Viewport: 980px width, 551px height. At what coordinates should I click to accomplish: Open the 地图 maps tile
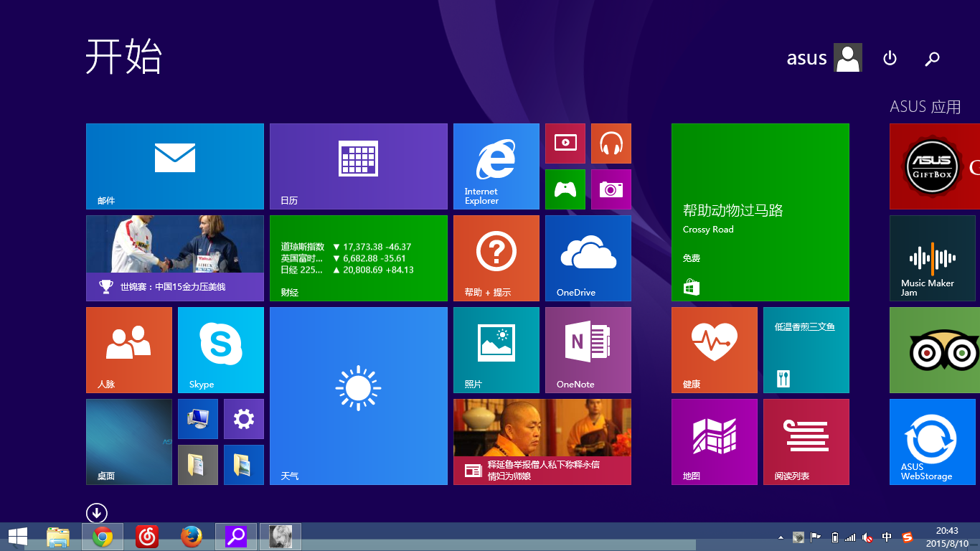[715, 442]
